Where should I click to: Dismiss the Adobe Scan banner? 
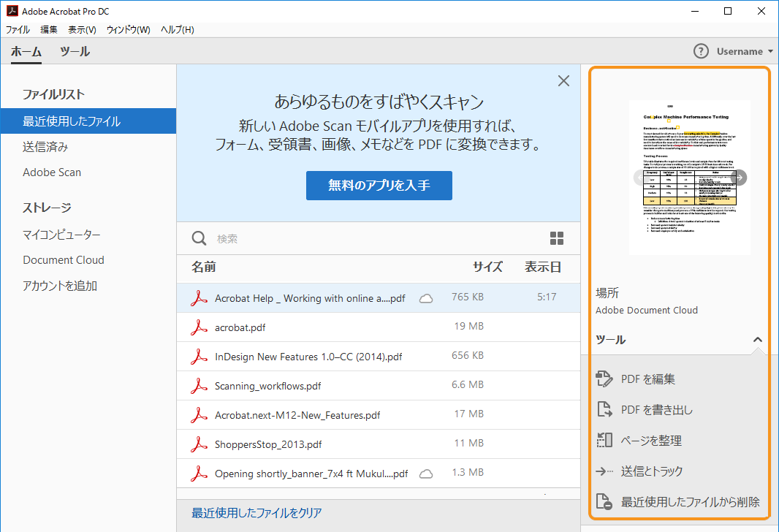click(x=563, y=81)
